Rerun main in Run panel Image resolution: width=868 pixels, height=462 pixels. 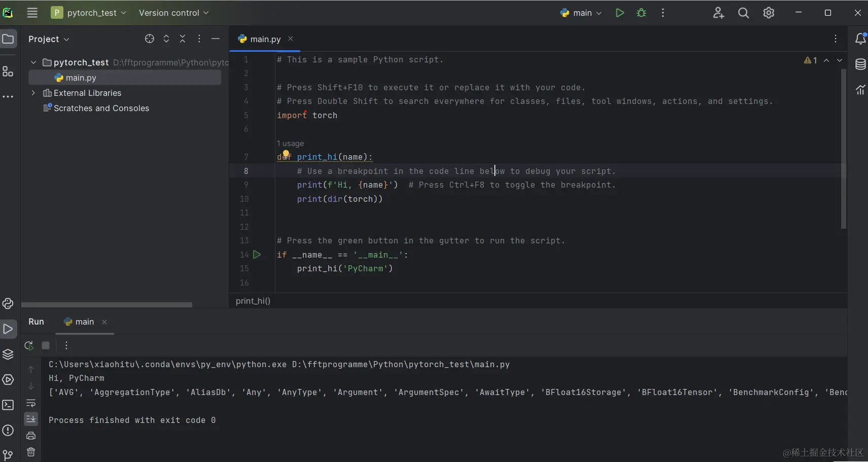29,345
